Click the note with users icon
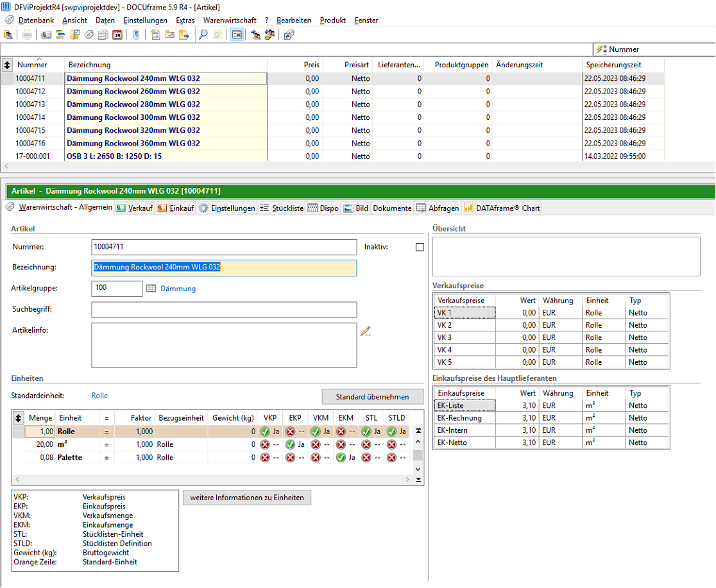 (270, 35)
